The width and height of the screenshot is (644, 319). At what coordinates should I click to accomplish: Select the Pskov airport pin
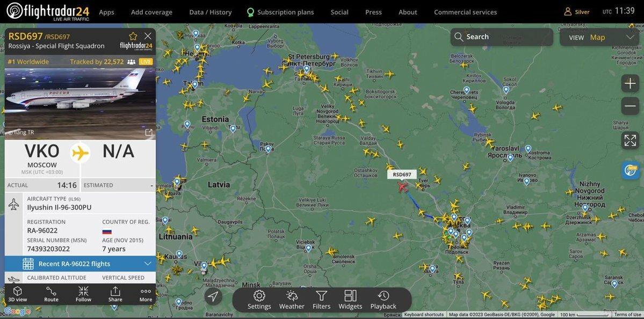point(268,149)
